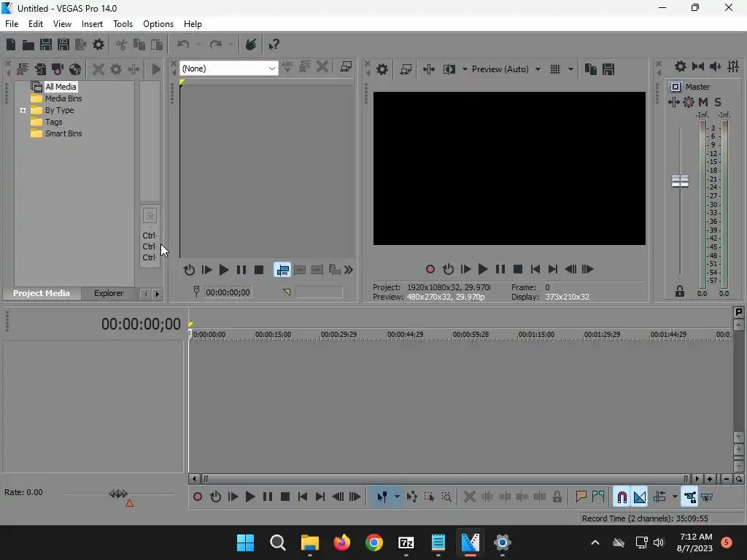Select the Zoom Edit tool

[446, 497]
